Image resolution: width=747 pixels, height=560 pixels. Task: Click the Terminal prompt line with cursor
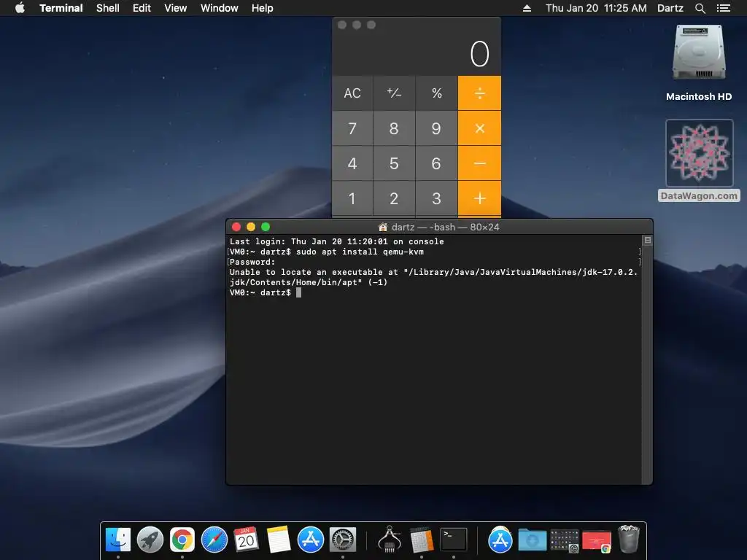pos(265,292)
